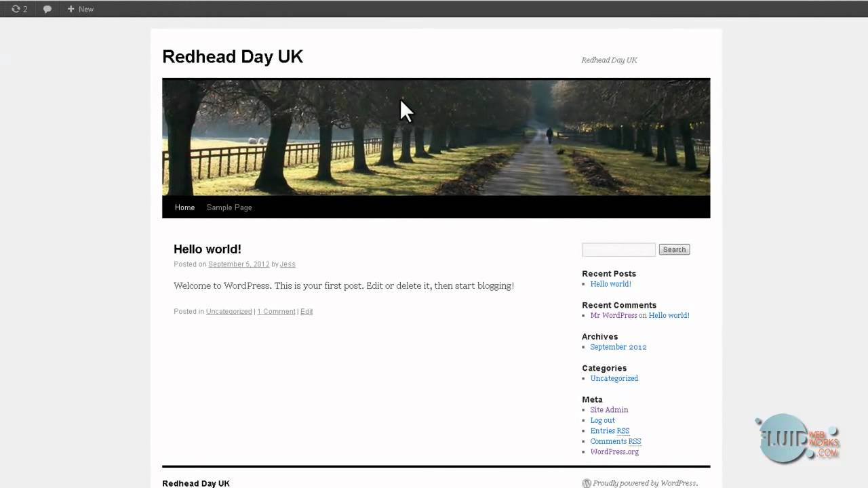Open the Sample Page menu item
Image resolution: width=868 pixels, height=488 pixels.
(x=229, y=207)
